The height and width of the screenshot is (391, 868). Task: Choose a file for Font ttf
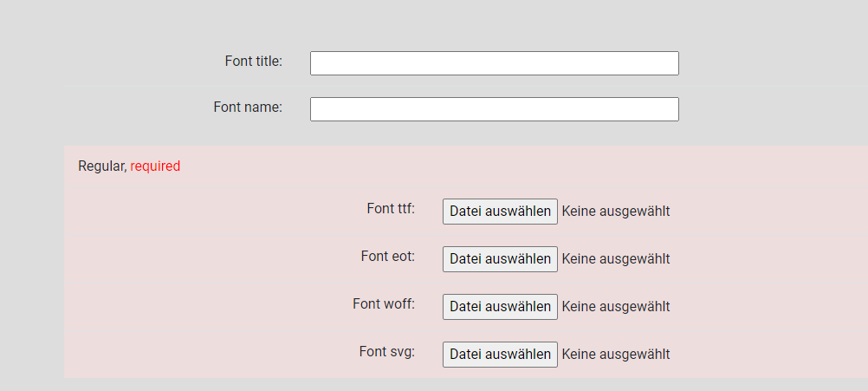(500, 212)
